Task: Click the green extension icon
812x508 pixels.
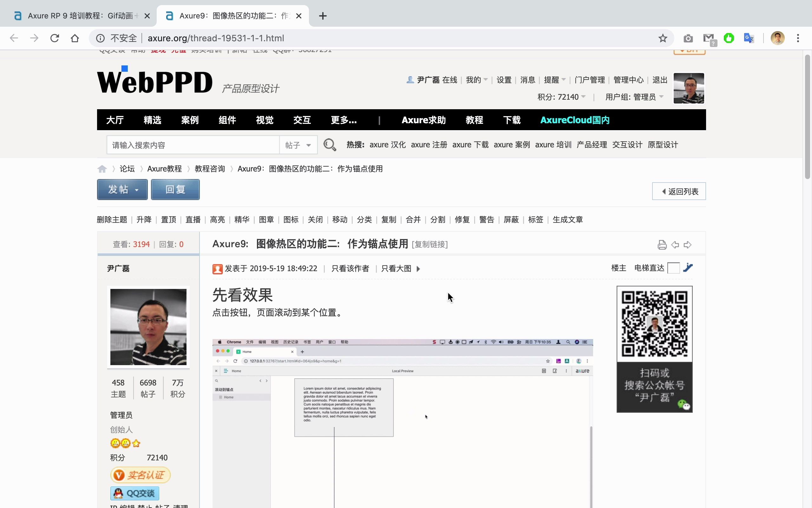Action: pos(729,38)
